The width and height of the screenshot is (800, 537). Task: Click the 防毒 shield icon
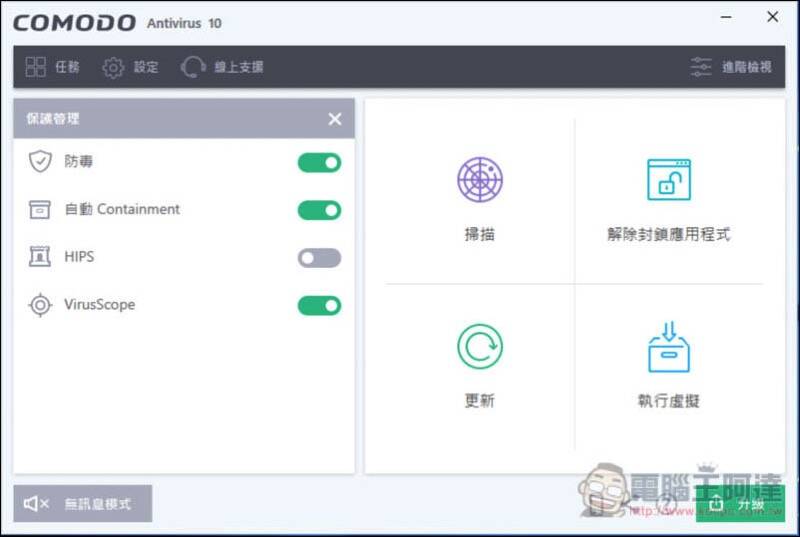pyautogui.click(x=40, y=162)
